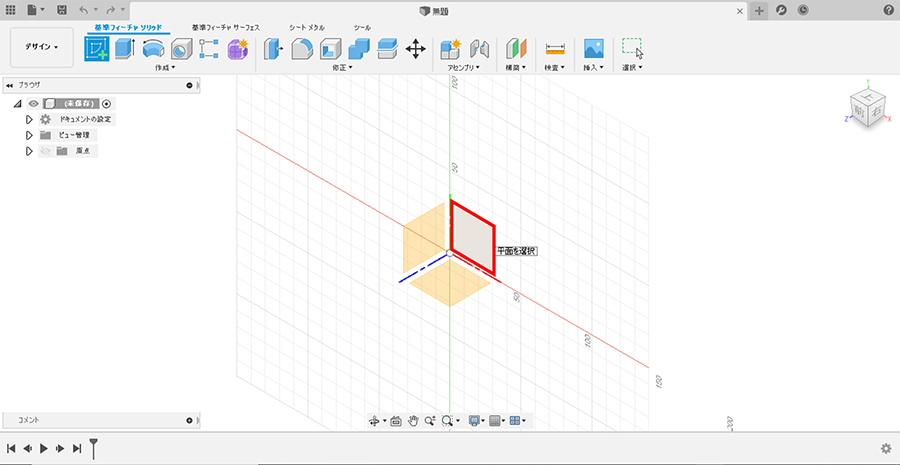The image size is (900, 465).
Task: Open the デザイン workspace dropdown
Action: (42, 47)
